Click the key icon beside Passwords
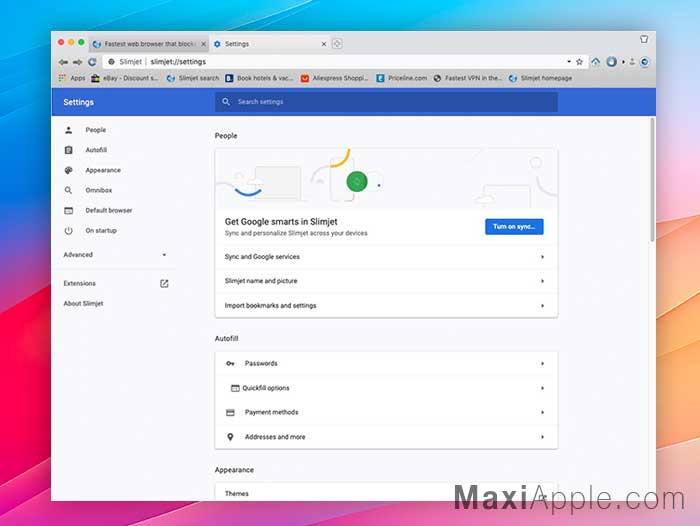 point(230,363)
